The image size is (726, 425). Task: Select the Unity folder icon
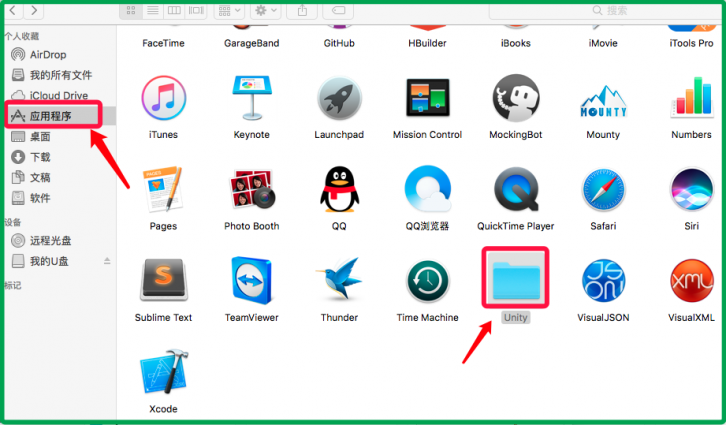tap(516, 280)
